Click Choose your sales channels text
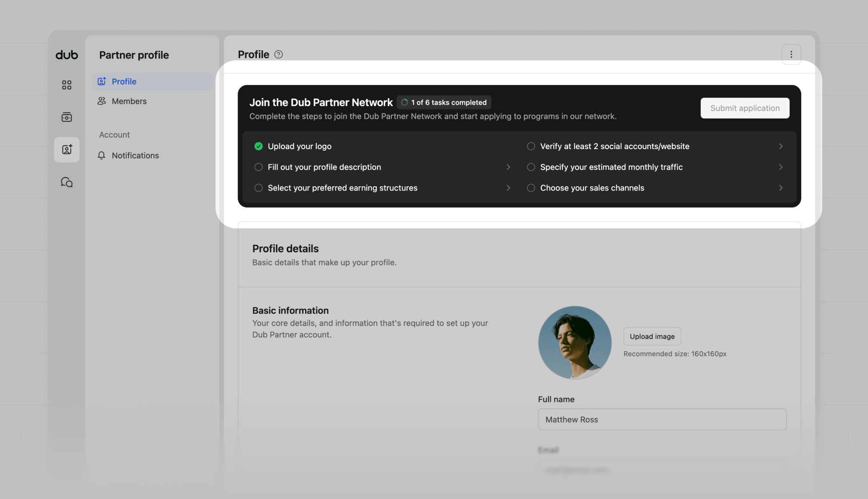The height and width of the screenshot is (499, 868). point(592,188)
